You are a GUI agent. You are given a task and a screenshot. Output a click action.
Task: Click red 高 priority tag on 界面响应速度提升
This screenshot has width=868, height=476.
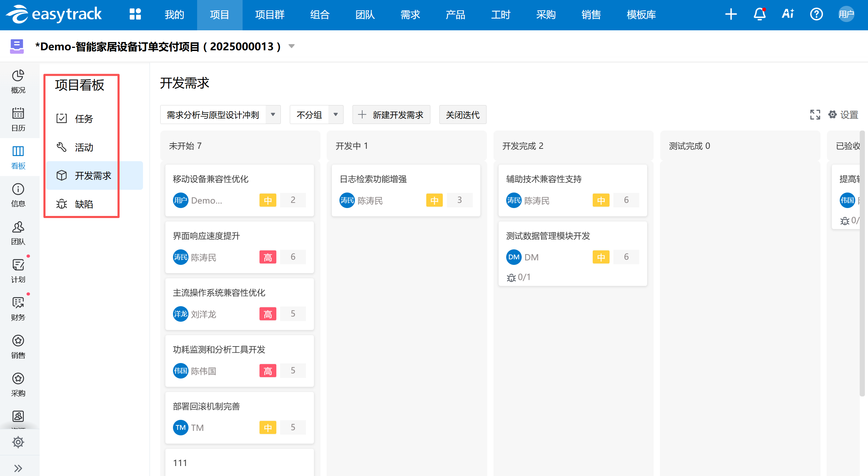[x=268, y=257]
